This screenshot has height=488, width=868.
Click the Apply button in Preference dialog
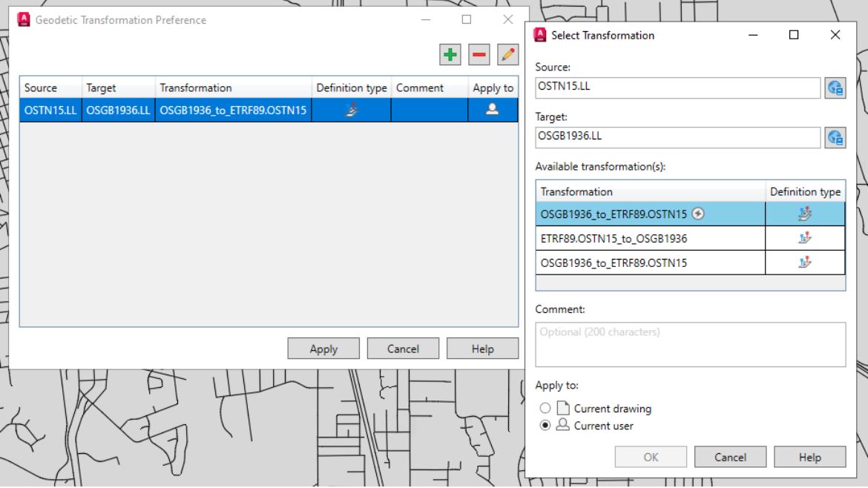(x=323, y=349)
